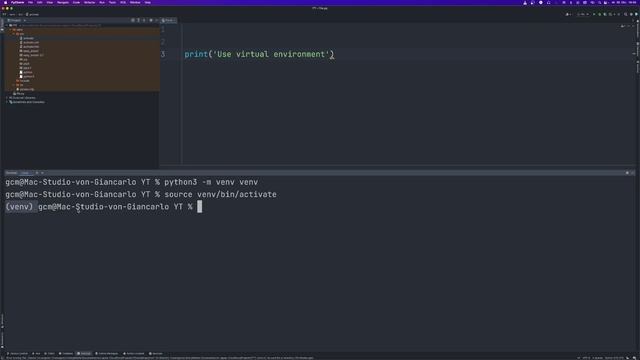Open IDE settings gear in top toolbar

pyautogui.click(x=631, y=14)
